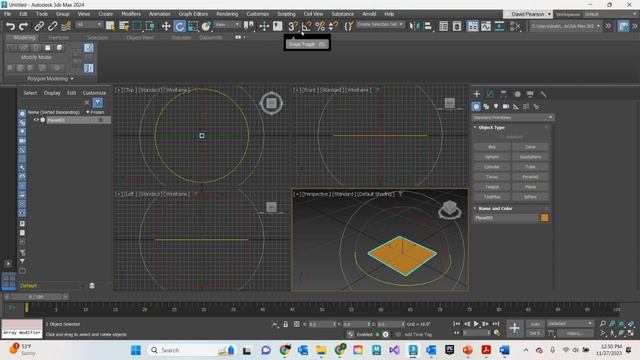Image resolution: width=640 pixels, height=360 pixels.
Task: Collapse the Object Type rollout
Action: (491, 127)
